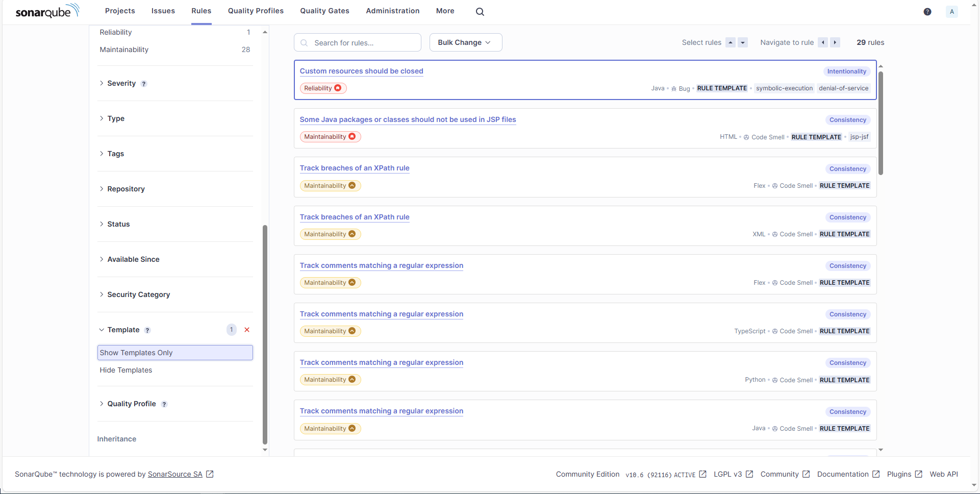Click help icon next to Quality Profile
This screenshot has height=494, width=980.
coord(164,404)
